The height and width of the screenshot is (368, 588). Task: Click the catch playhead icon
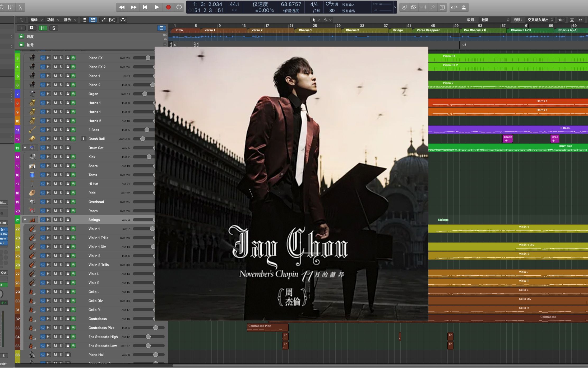(x=123, y=20)
